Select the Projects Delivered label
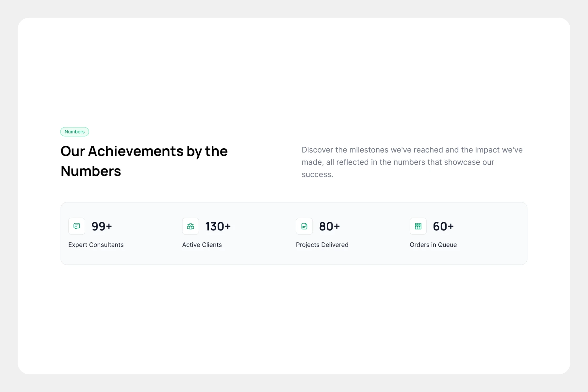This screenshot has height=392, width=588. pyautogui.click(x=322, y=245)
